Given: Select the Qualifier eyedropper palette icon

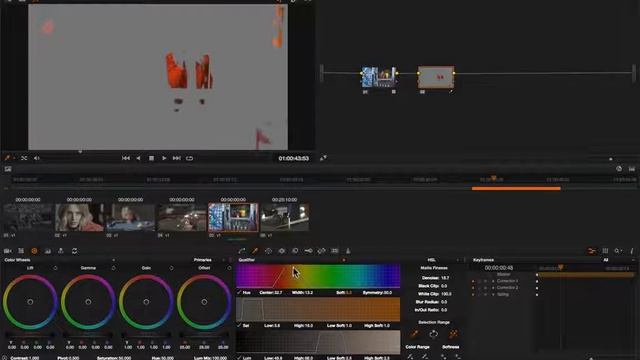Looking at the screenshot, I should (255, 251).
